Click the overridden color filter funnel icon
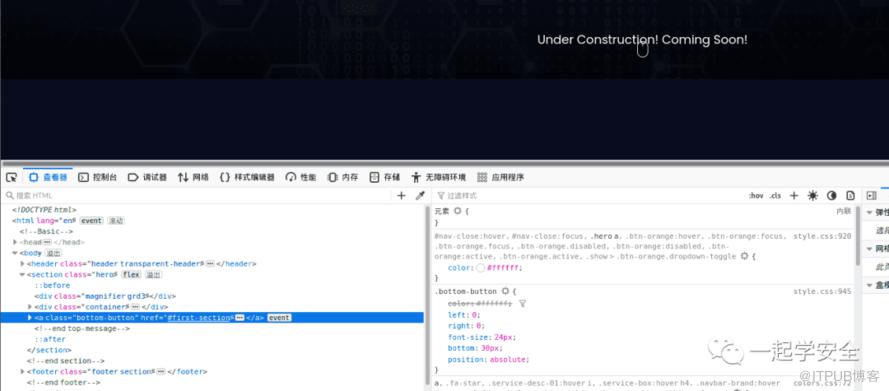The width and height of the screenshot is (889, 391). tap(522, 304)
